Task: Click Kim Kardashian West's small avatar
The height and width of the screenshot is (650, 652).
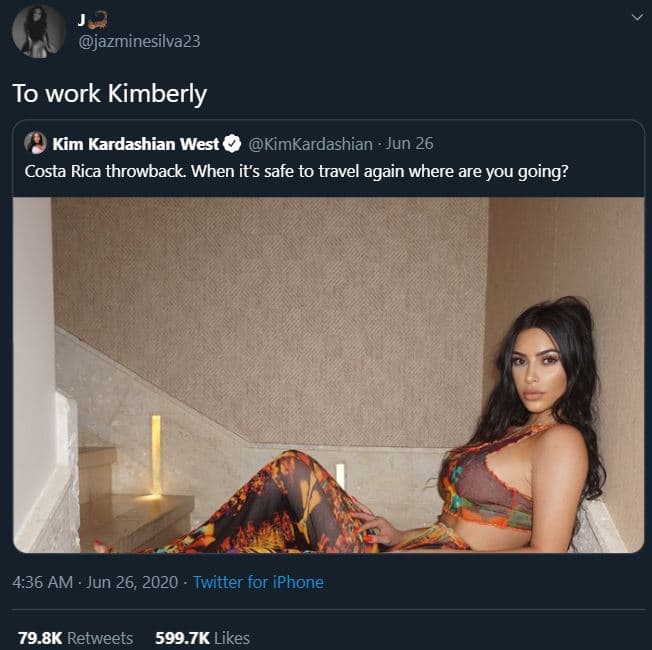Action: [35, 143]
